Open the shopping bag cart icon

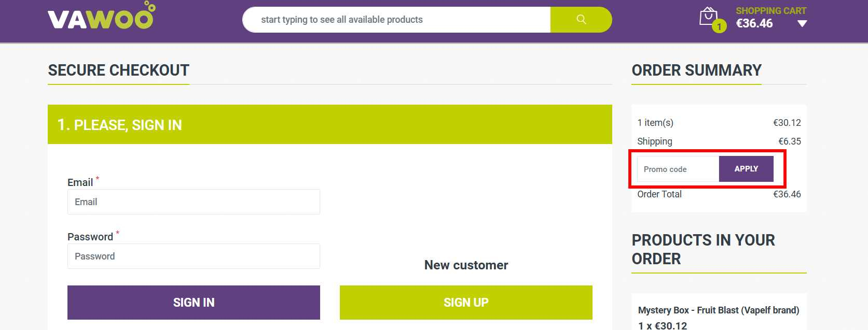[708, 16]
